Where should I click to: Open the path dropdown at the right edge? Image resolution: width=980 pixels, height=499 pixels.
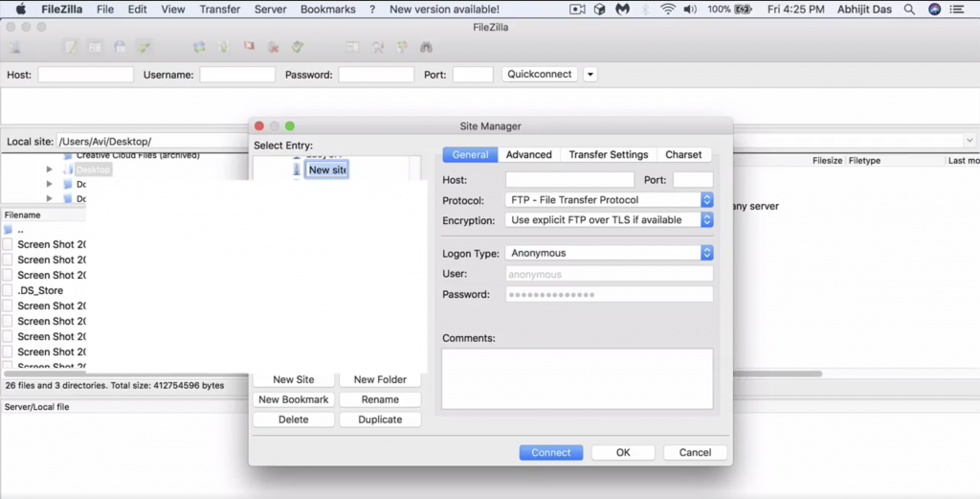coord(969,141)
